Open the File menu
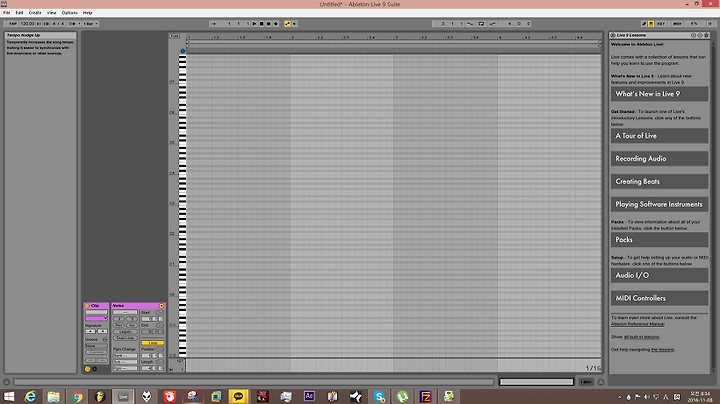This screenshot has width=720, height=404. (x=6, y=13)
